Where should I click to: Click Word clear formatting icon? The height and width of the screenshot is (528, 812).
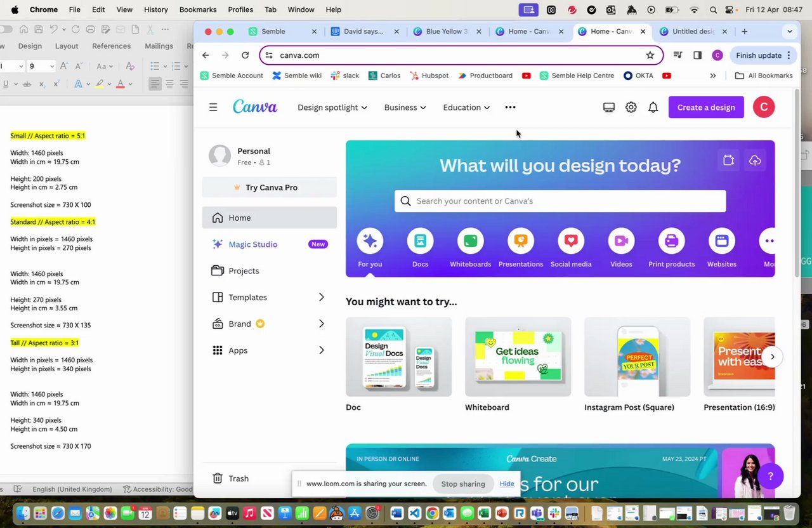[x=130, y=66]
